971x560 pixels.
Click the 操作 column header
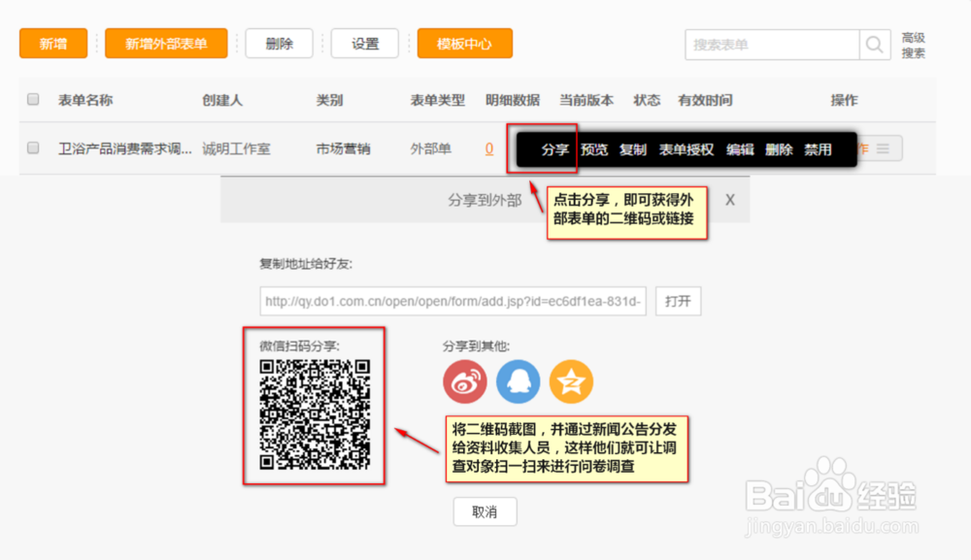pos(844,100)
